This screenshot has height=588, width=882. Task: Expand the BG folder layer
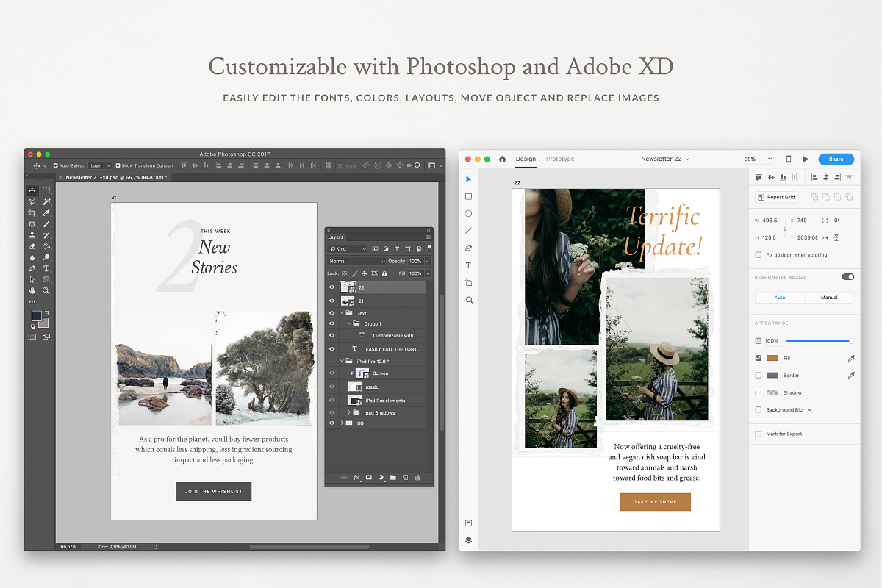[341, 423]
